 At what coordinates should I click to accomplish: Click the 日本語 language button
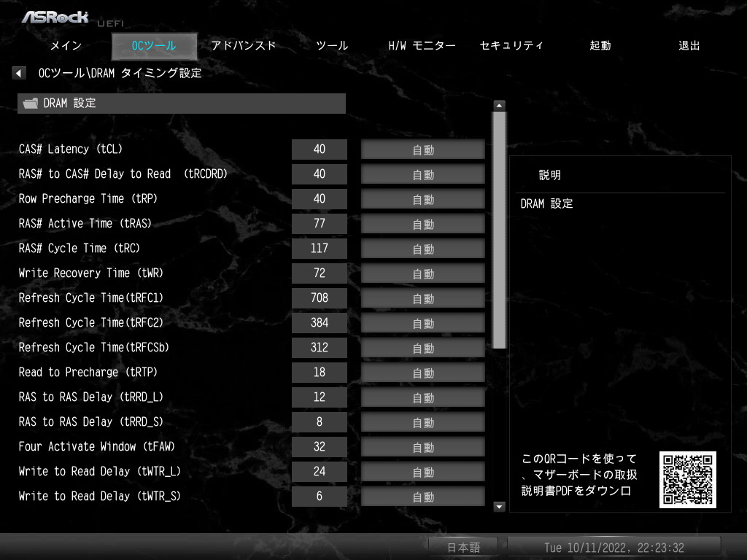coord(463,547)
